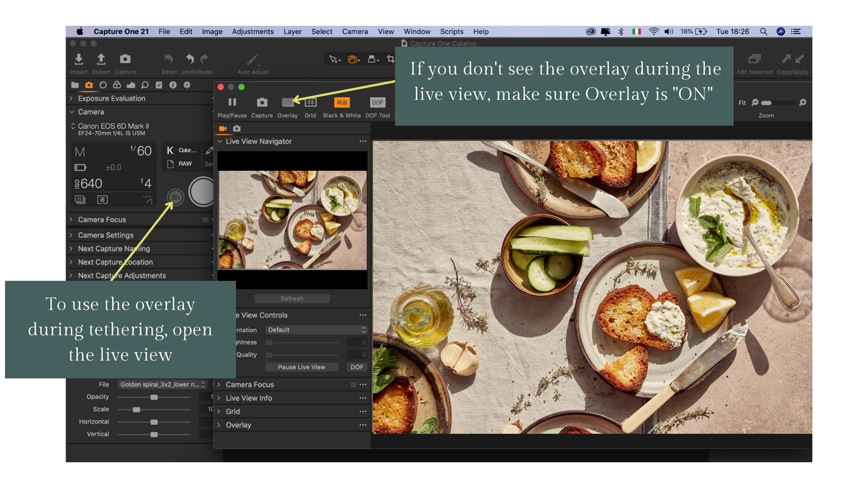Toggle the DOF Tool in Live View toolbar

377,103
